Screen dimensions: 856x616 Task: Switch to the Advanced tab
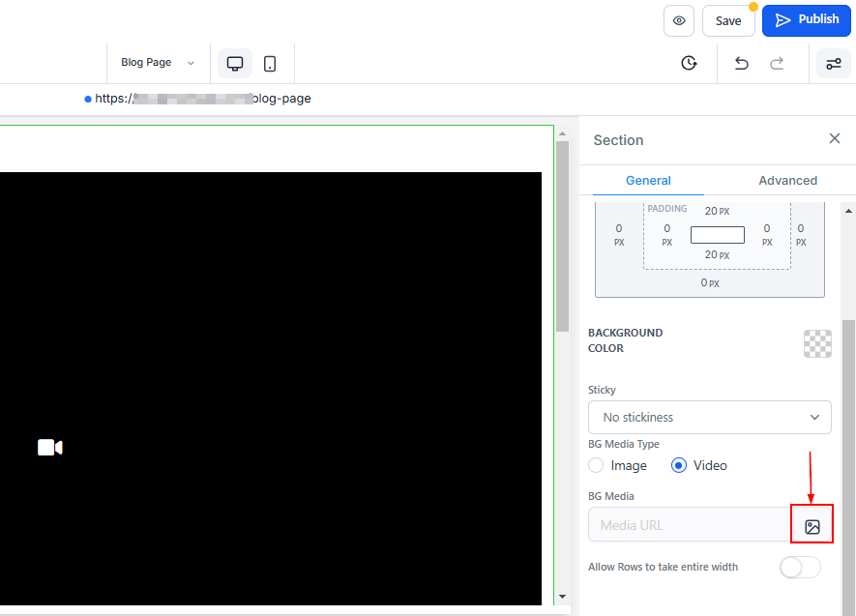[787, 181]
